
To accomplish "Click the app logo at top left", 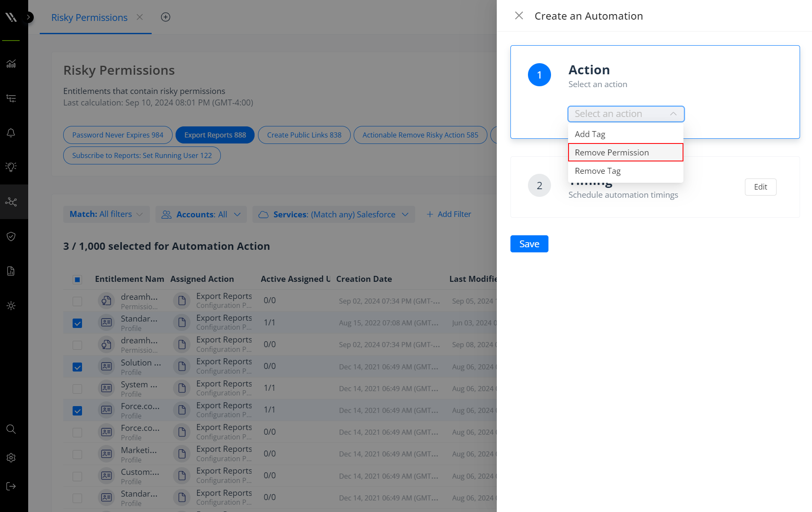I will click(11, 17).
